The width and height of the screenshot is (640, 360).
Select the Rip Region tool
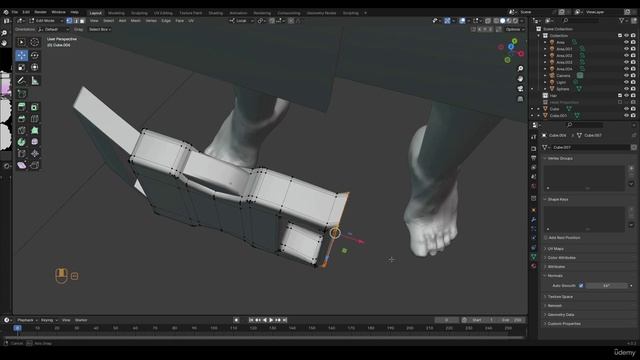pos(35,165)
